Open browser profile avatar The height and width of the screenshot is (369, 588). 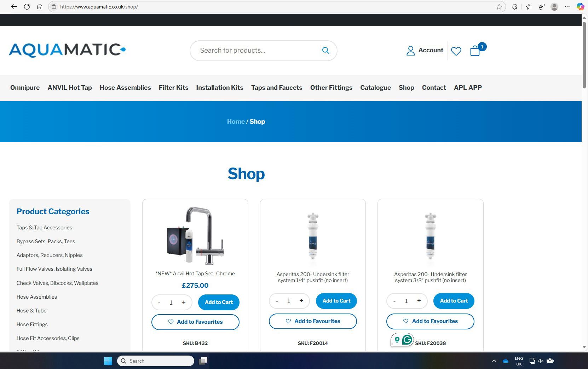(554, 7)
